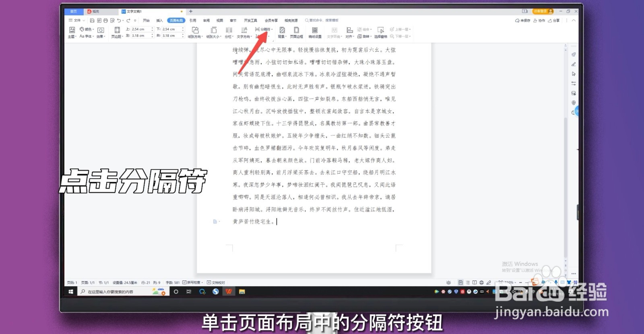
Task: Click the 分享 share button
Action: (x=554, y=21)
